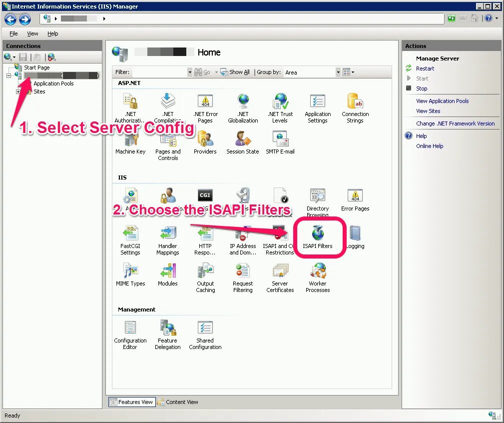Viewport: 504px width, 423px height.
Task: Click the help question mark icon in the top toolbar
Action: point(488,18)
